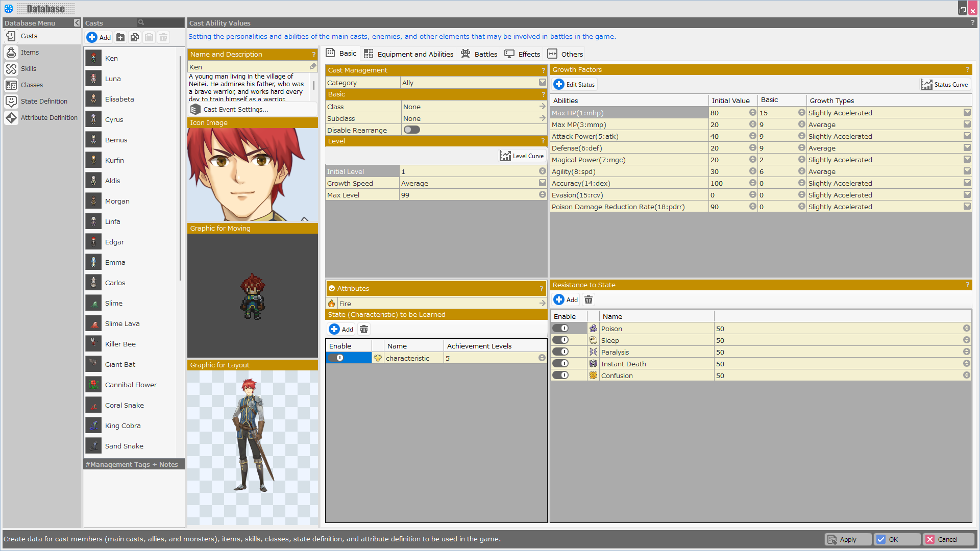This screenshot has width=980, height=551.
Task: Switch to the Battles tab
Action: tap(479, 54)
